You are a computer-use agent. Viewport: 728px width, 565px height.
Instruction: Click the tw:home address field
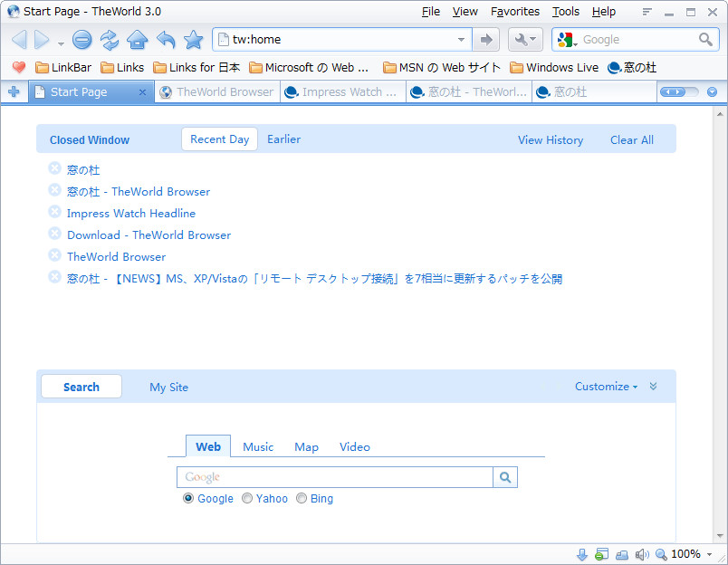pyautogui.click(x=343, y=40)
